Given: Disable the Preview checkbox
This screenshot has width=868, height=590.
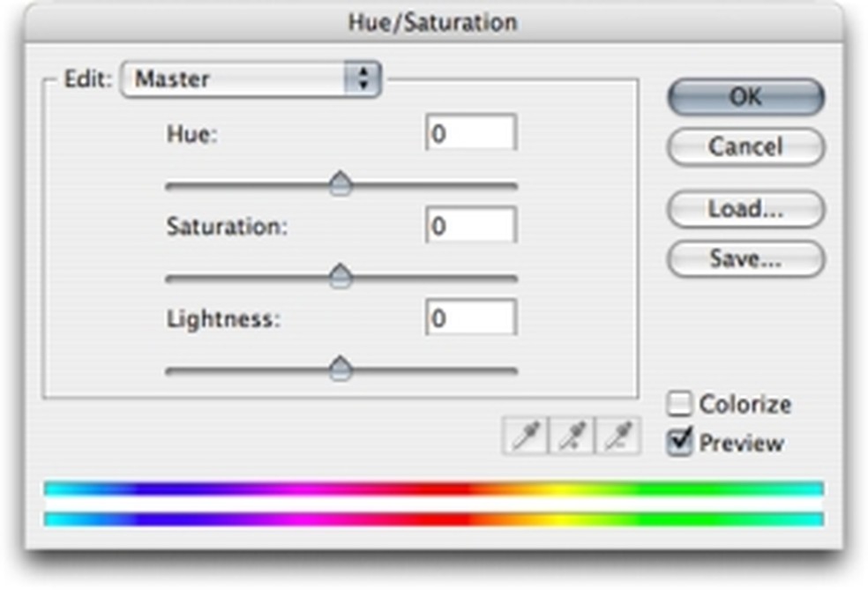Looking at the screenshot, I should tap(680, 443).
